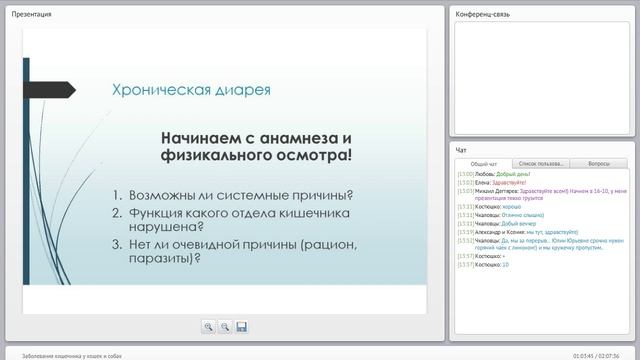The image size is (640, 360).
Task: Click the zoom out magnifier icon
Action: (x=225, y=327)
